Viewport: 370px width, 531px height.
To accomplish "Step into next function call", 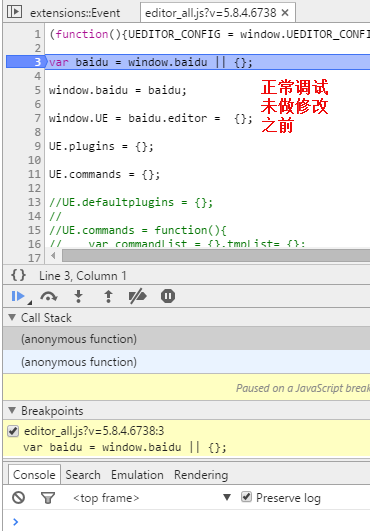I will click(x=79, y=296).
